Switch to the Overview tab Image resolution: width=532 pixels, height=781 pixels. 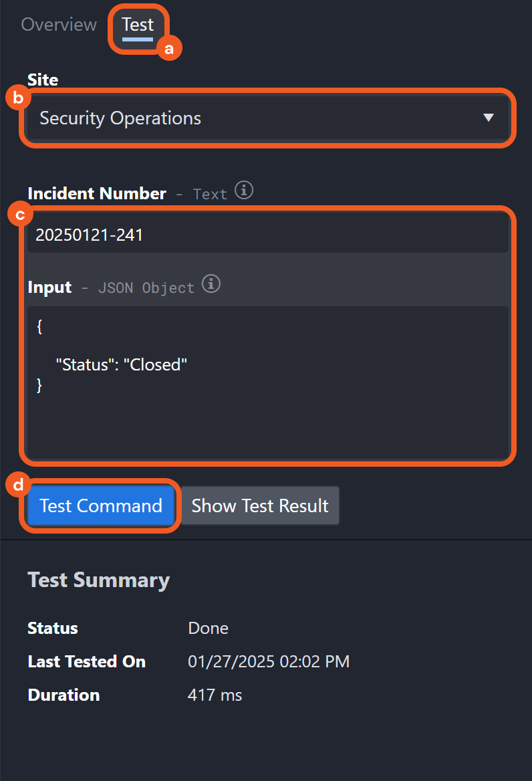[58, 24]
